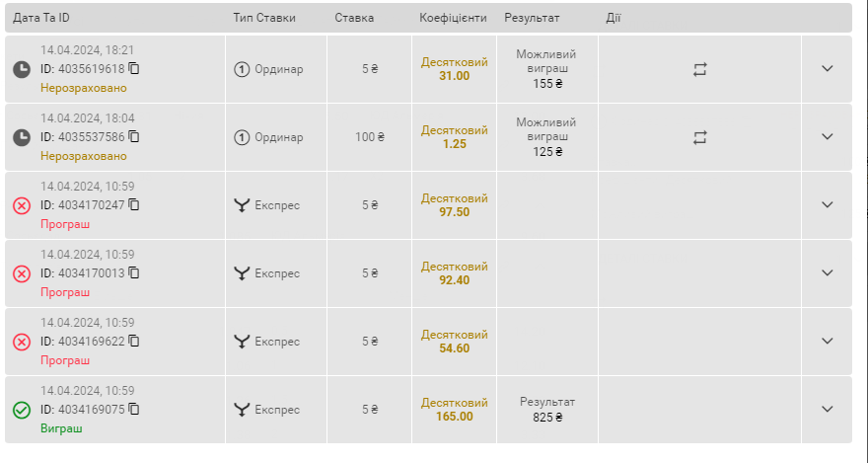Copy bet ID 4034169622
The width and height of the screenshot is (868, 463).
pyautogui.click(x=134, y=341)
